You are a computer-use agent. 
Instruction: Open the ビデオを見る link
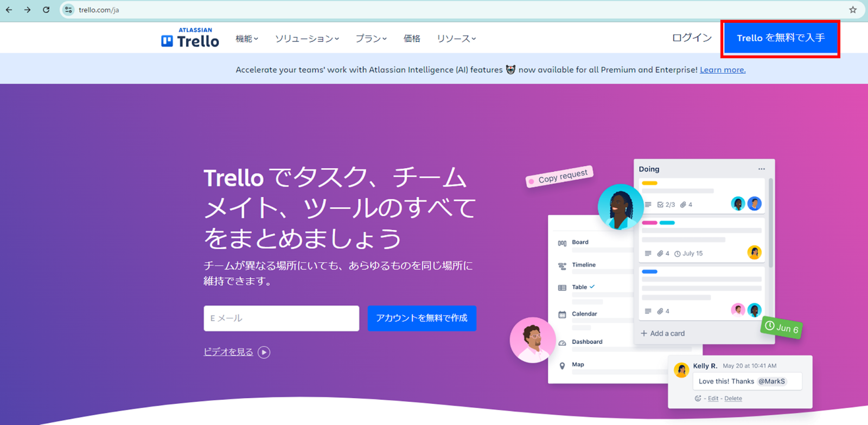[x=228, y=352]
